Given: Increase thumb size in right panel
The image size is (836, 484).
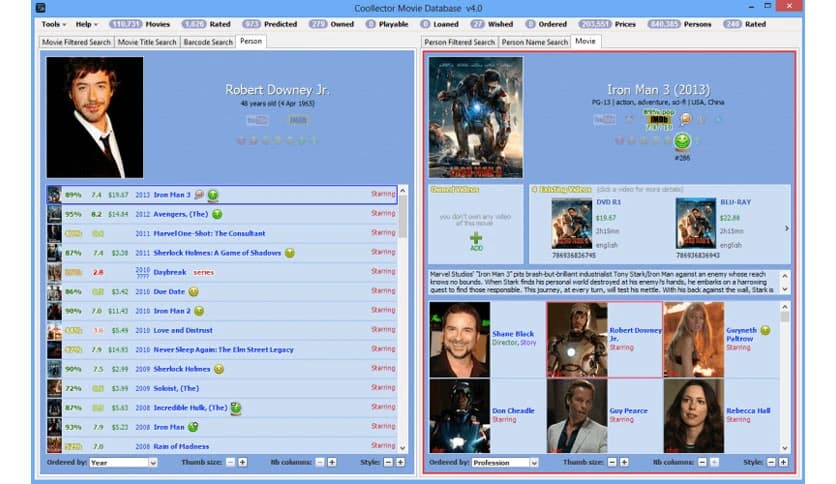Looking at the screenshot, I should [624, 462].
